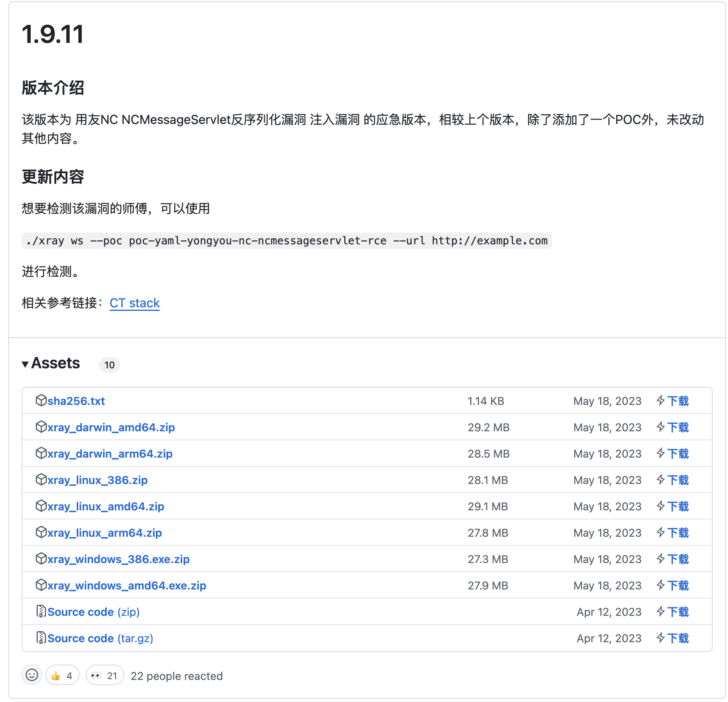Click the zip file icon for Source code (zip)

[x=41, y=611]
